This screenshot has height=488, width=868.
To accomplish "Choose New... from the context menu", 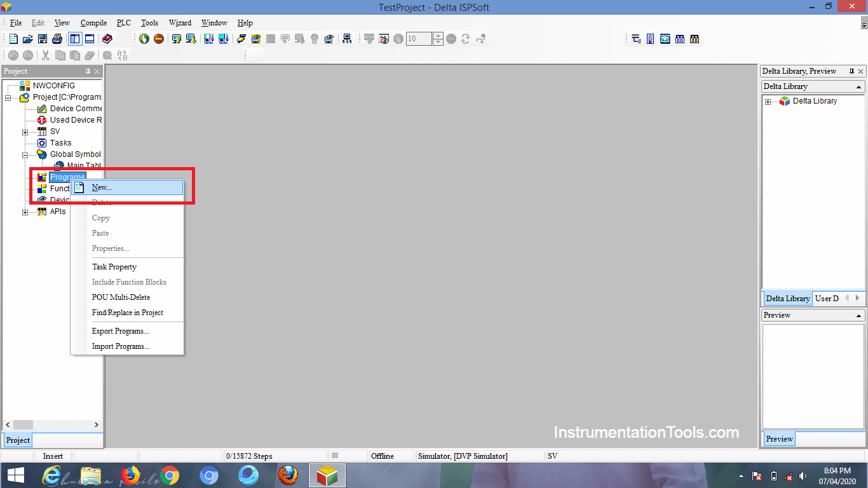I will [127, 187].
